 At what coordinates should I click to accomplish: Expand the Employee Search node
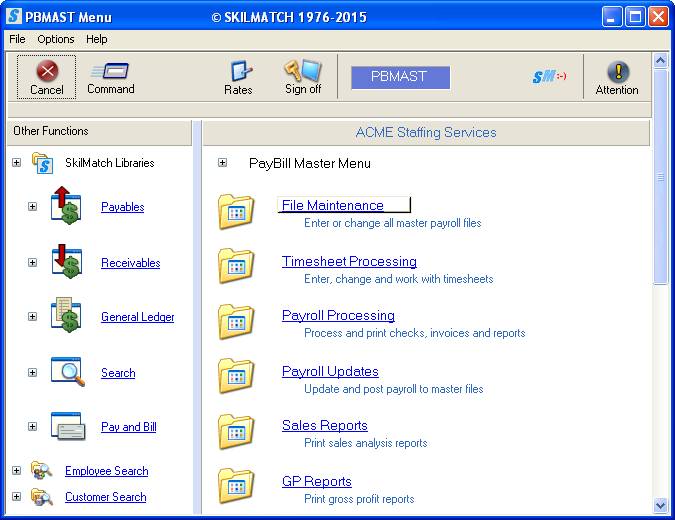pyautogui.click(x=16, y=470)
